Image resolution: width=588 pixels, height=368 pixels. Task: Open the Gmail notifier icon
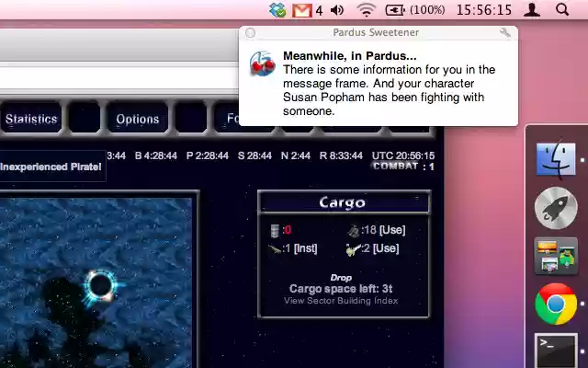tap(302, 10)
